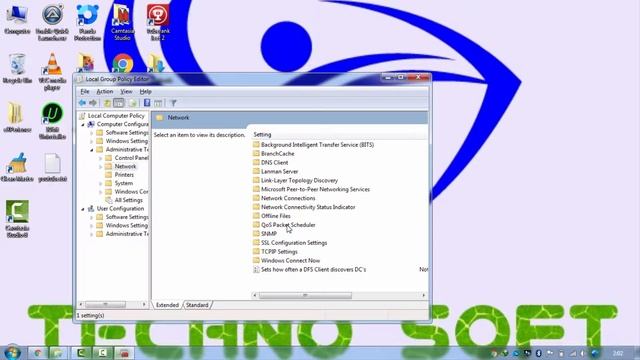Viewport: 640px width, 360px height.
Task: Select the TCPIP Settings folder
Action: click(275, 251)
